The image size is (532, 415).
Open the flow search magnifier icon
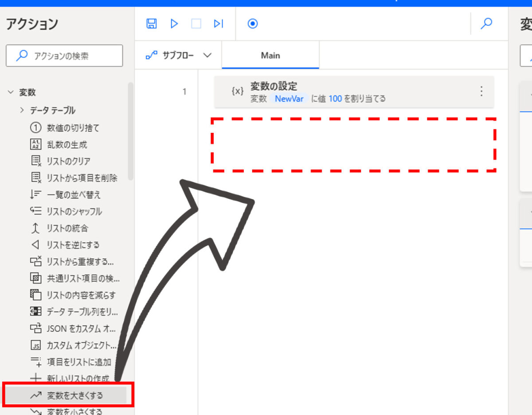486,24
